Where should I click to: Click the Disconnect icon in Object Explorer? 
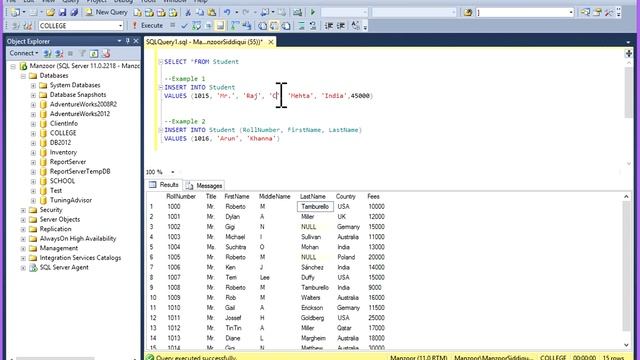(59, 53)
